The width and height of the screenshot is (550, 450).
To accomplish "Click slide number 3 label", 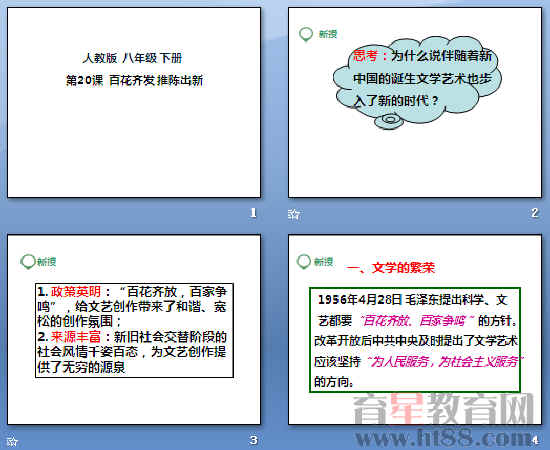I will (253, 440).
